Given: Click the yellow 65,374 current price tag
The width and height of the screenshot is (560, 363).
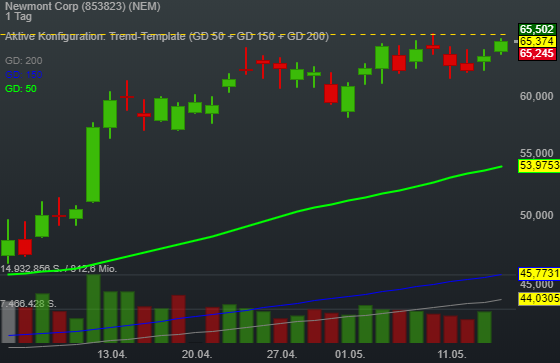Looking at the screenshot, I should [x=537, y=41].
